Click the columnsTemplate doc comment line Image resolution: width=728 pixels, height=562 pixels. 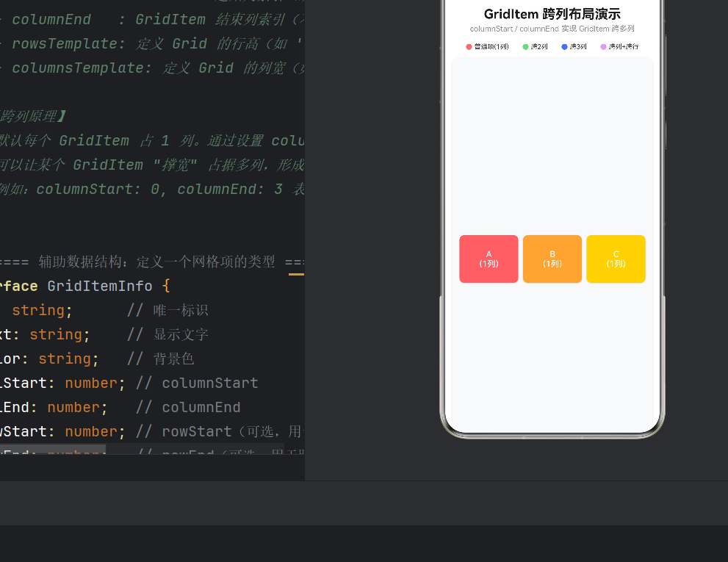pos(152,68)
